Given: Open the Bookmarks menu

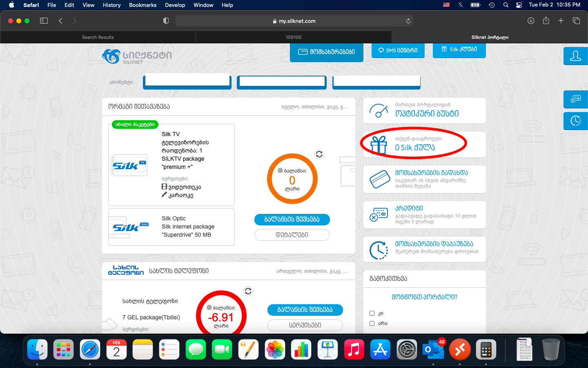Looking at the screenshot, I should point(143,5).
